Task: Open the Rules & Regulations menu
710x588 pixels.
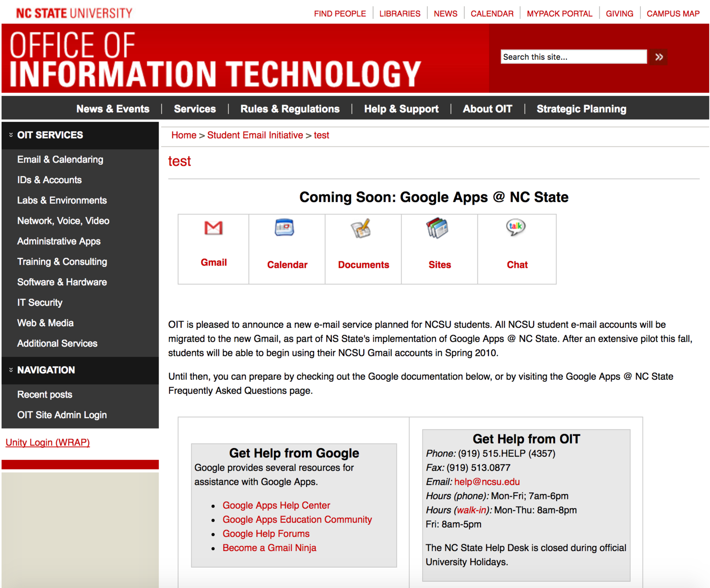Action: click(x=290, y=109)
